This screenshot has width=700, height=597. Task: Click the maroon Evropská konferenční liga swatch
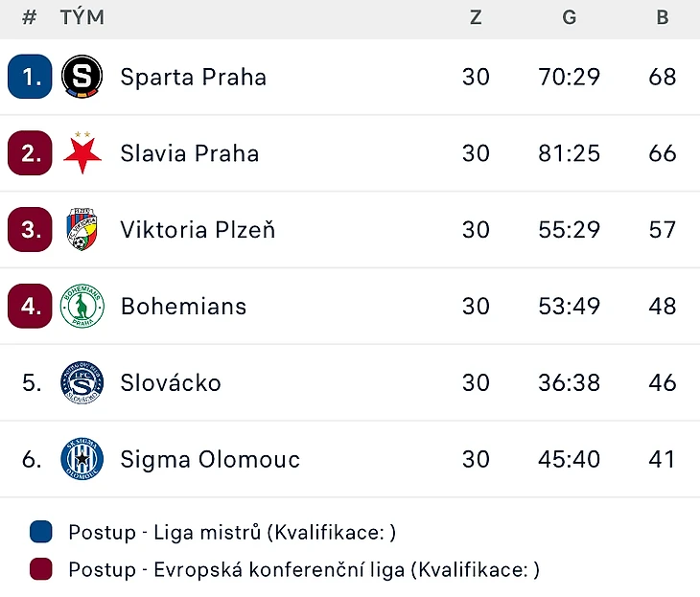(x=41, y=570)
